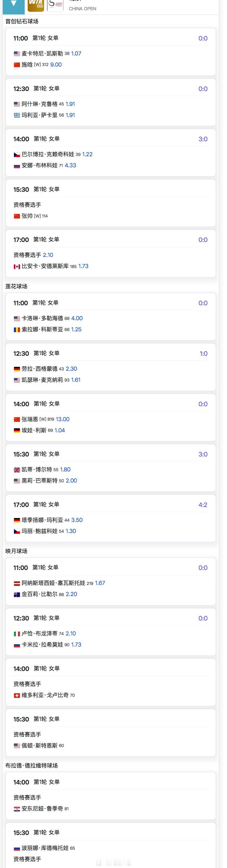This screenshot has width=227, height=868.
Task: Select odds 1.07 for 麦卡特尼·凯斯勒
Action: [x=76, y=54]
